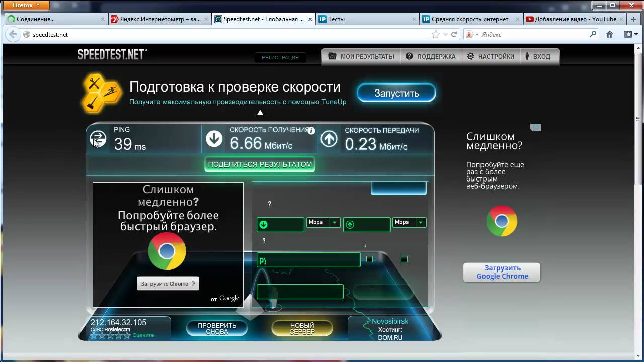Open the TuneUp performance link text
Viewport: 644px width, 362px height.
238,102
